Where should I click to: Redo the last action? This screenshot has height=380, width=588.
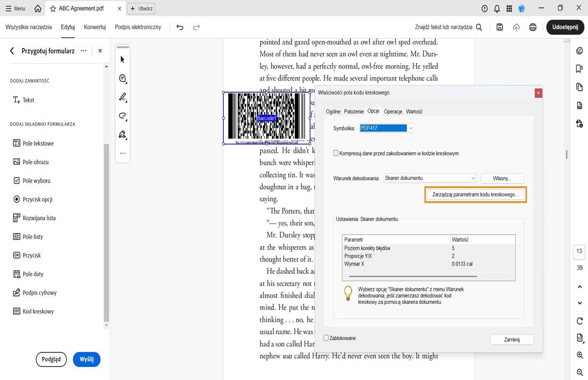click(196, 28)
